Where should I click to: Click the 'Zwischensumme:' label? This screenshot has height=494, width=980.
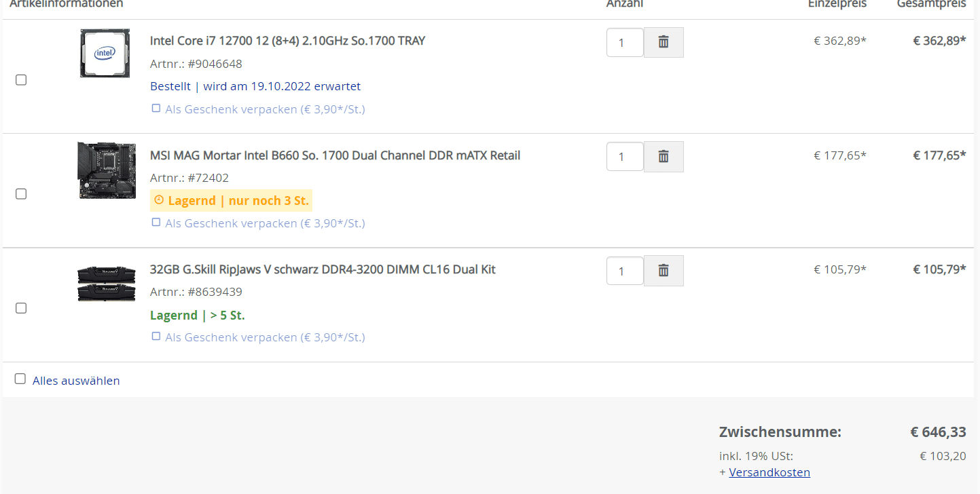tap(780, 432)
